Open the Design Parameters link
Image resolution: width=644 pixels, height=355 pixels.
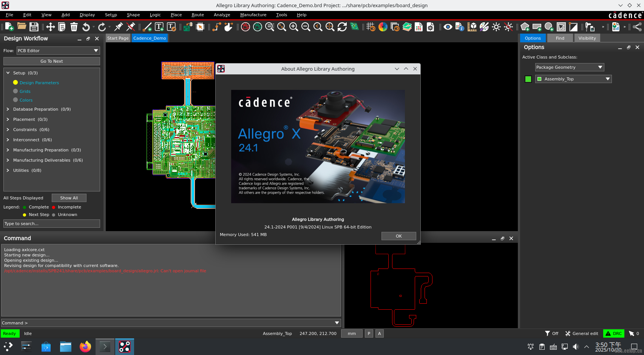click(39, 83)
